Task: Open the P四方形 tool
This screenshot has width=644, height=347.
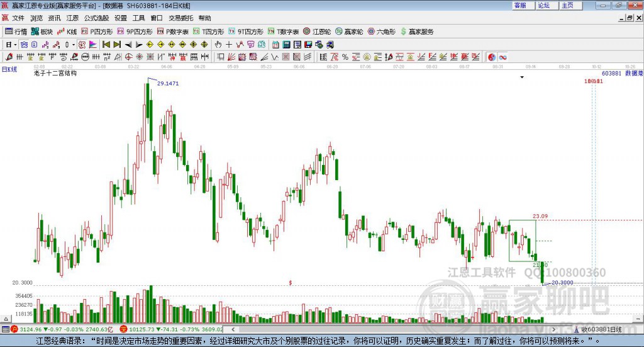Action: 97,31
